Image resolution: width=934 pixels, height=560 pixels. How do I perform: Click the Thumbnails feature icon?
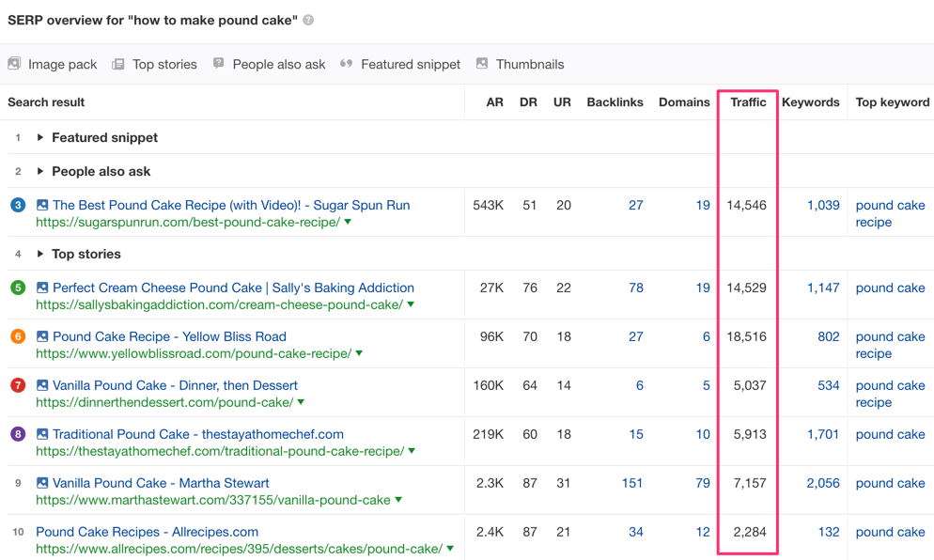coord(482,64)
